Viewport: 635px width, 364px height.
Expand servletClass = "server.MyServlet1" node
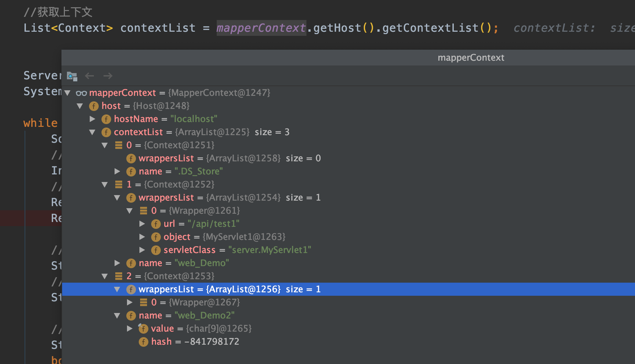[x=142, y=250]
